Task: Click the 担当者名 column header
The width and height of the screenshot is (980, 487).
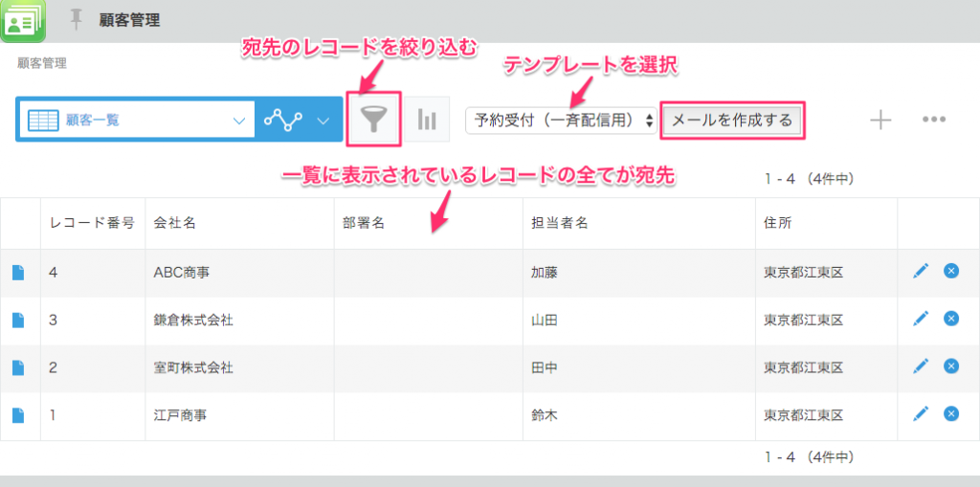Action: tap(638, 224)
